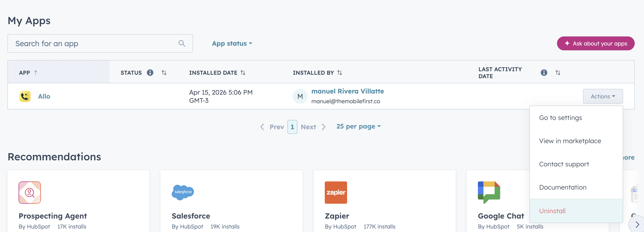Image resolution: width=644 pixels, height=232 pixels.
Task: Sort by Last Activity Date arrows
Action: pos(558,72)
